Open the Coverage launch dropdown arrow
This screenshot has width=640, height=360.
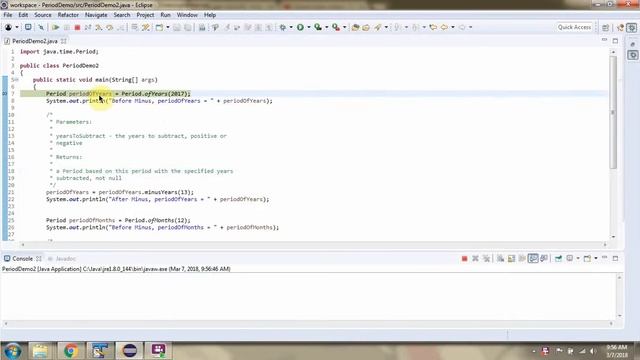327,27
